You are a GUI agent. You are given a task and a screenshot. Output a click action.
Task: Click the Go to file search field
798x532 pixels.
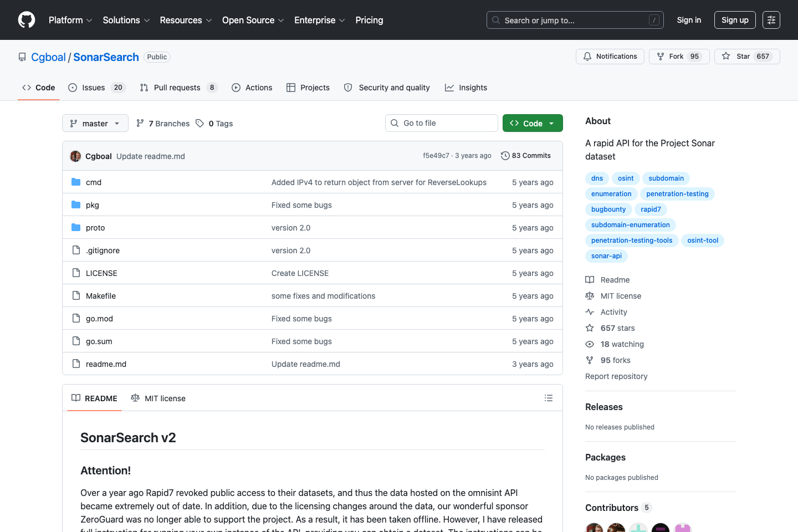[x=441, y=122]
